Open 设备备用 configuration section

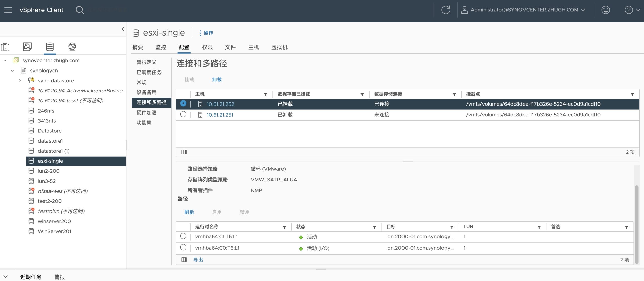[x=146, y=92]
